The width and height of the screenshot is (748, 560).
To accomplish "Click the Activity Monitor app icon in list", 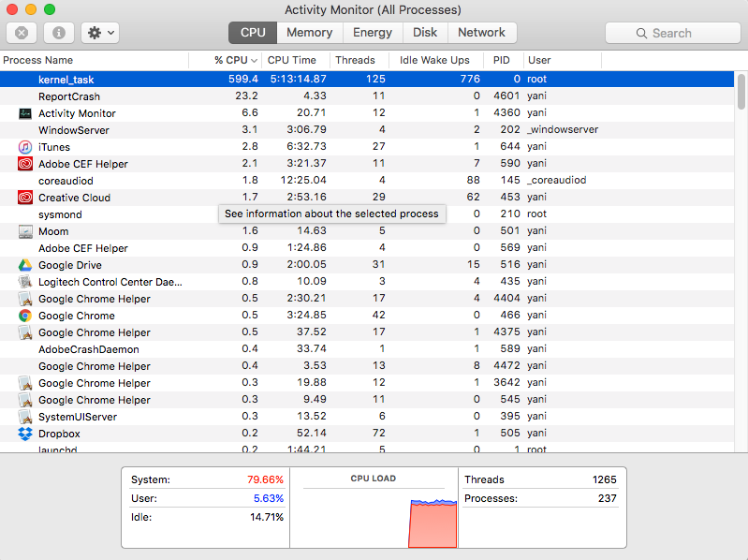I will pyautogui.click(x=24, y=113).
